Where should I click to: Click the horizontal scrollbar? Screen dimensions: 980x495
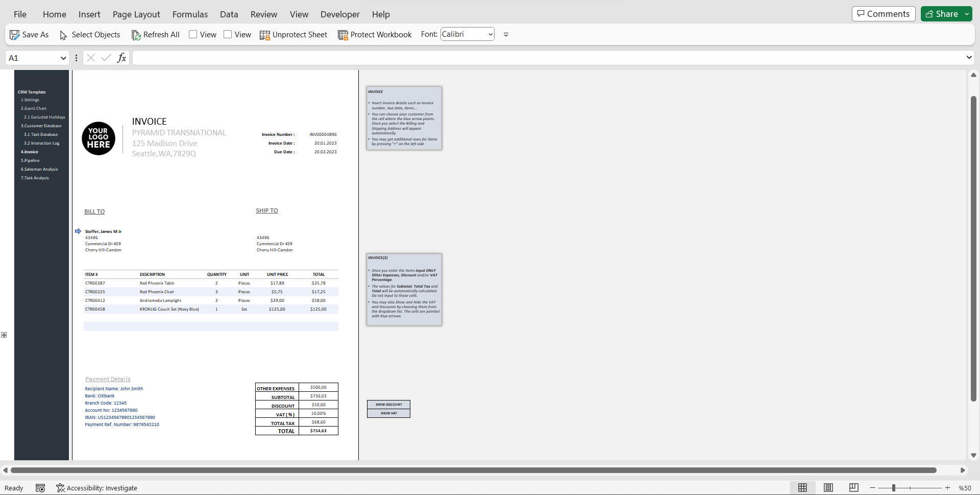coord(473,470)
